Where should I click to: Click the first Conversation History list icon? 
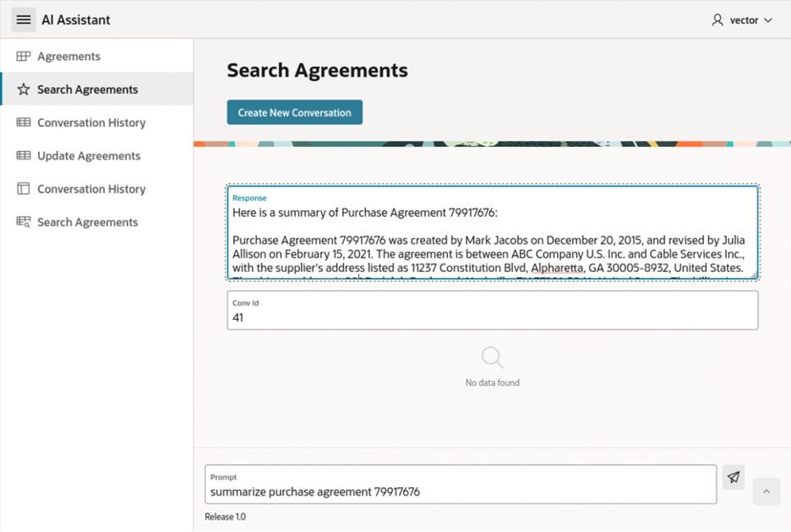coord(24,122)
